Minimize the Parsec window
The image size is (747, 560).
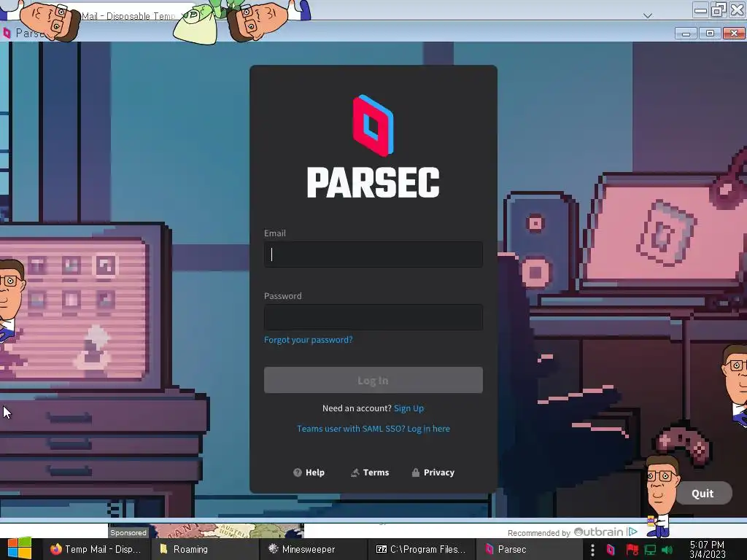pos(686,34)
